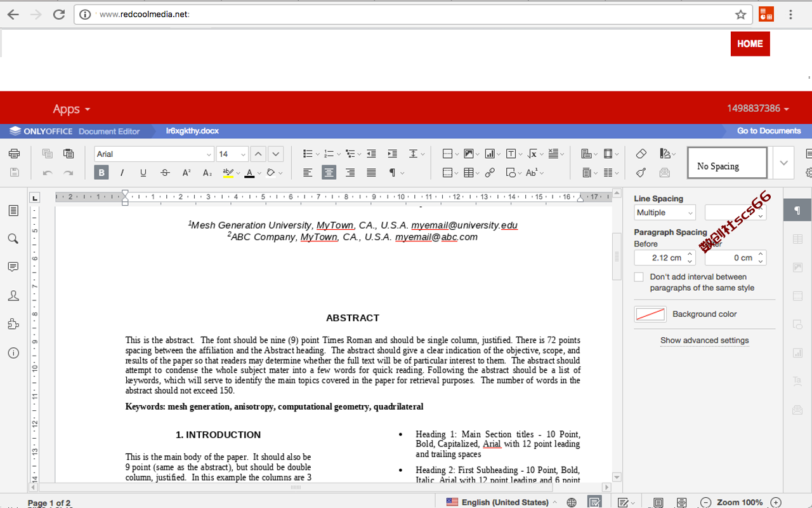This screenshot has width=812, height=508.
Task: Select Align Left
Action: [308, 173]
